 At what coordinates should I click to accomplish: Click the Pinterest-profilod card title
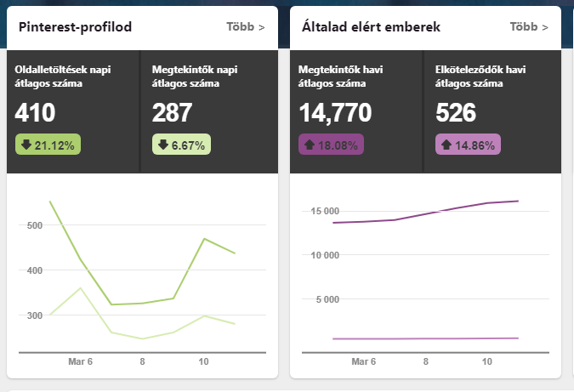[75, 27]
